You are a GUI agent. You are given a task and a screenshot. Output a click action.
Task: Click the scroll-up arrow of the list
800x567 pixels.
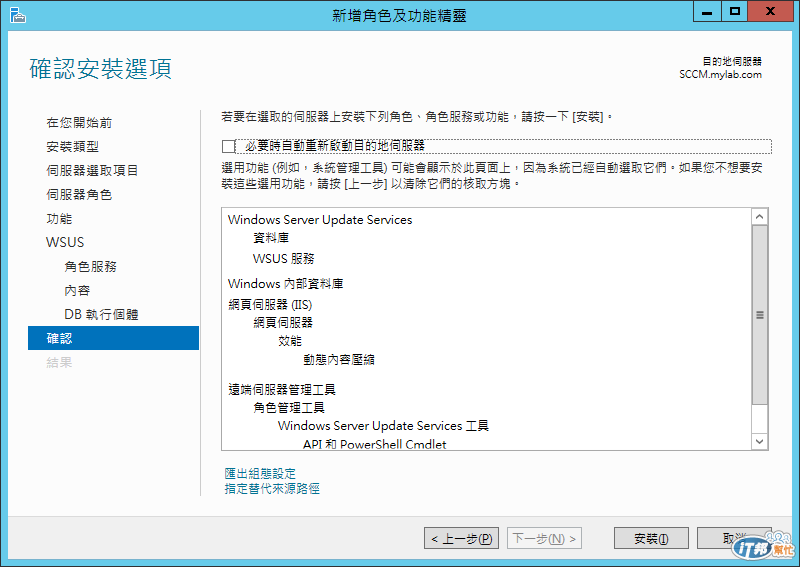pyautogui.click(x=759, y=217)
